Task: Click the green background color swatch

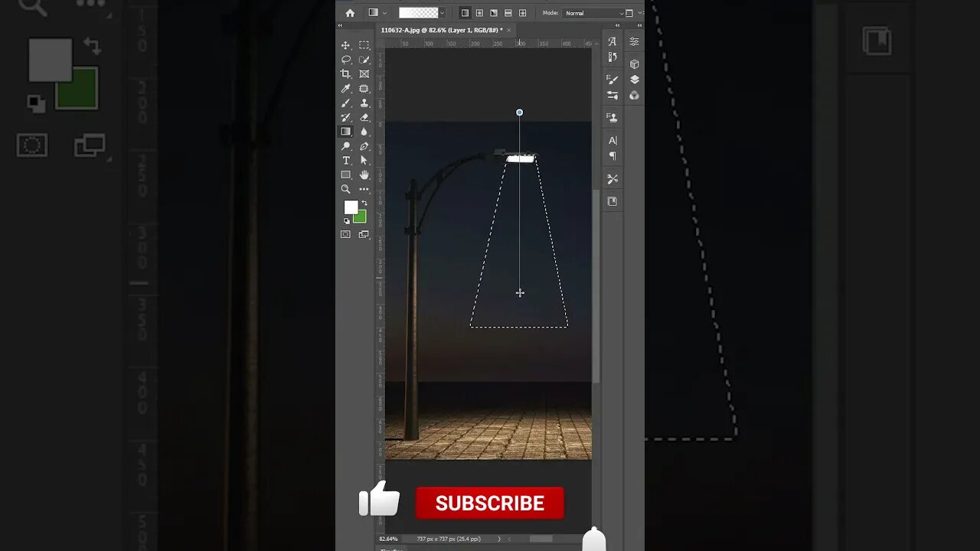Action: click(x=361, y=218)
